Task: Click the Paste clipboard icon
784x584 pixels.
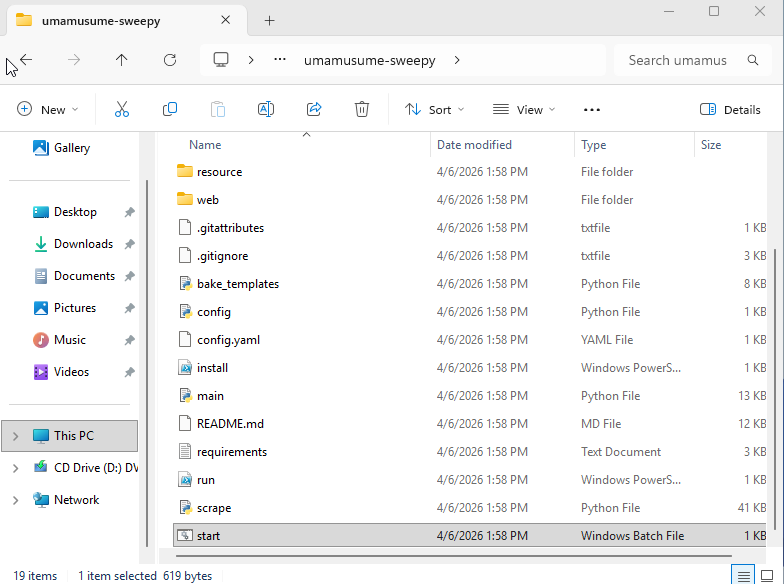Action: (218, 109)
